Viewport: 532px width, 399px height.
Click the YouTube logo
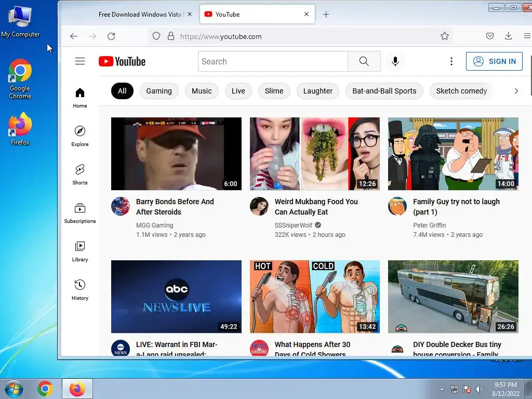click(x=122, y=61)
